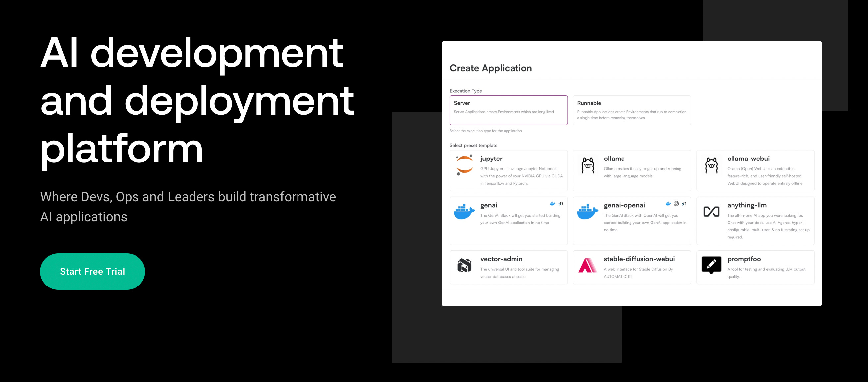Image resolution: width=868 pixels, height=382 pixels.
Task: Click the jupyter 'GPU Jupyter' description text
Action: (x=521, y=176)
